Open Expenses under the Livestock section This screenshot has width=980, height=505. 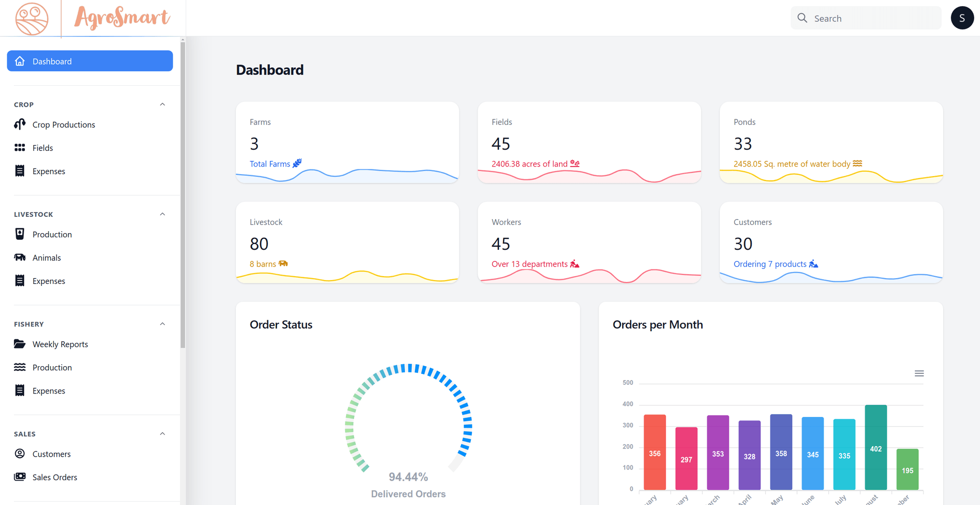[48, 281]
